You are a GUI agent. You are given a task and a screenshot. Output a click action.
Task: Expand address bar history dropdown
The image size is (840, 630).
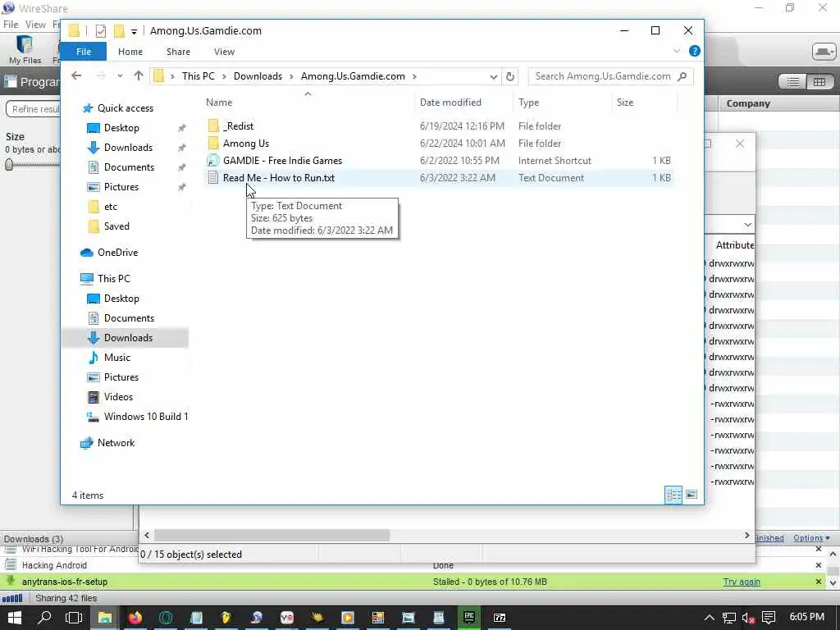tap(493, 76)
